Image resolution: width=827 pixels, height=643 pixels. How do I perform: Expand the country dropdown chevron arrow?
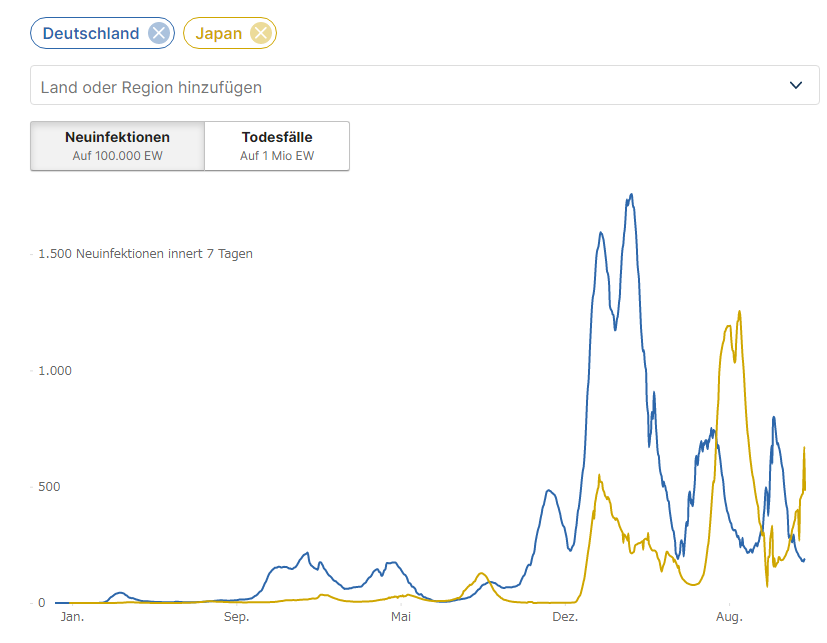796,85
